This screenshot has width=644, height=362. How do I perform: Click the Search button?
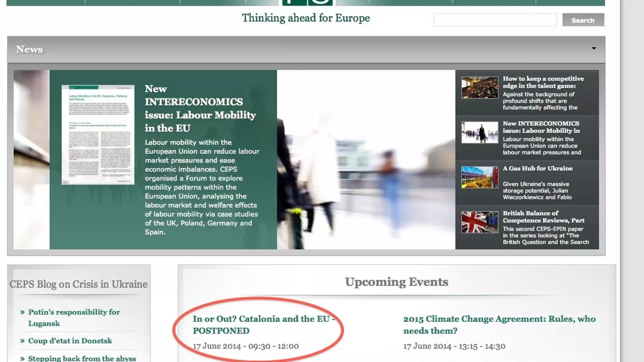[x=583, y=20]
